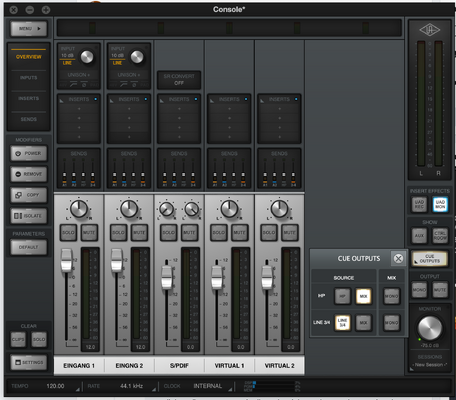
Task: Mute the S/PDIF channel
Action: tap(189, 232)
